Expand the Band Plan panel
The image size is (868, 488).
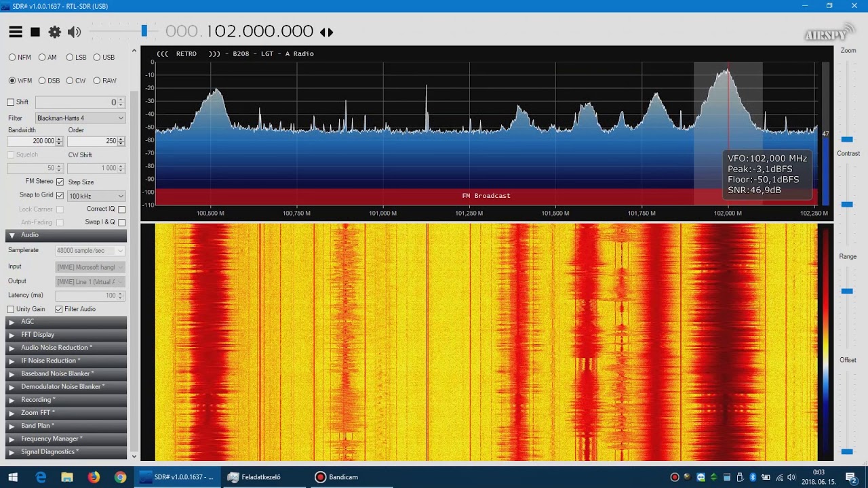click(x=66, y=426)
